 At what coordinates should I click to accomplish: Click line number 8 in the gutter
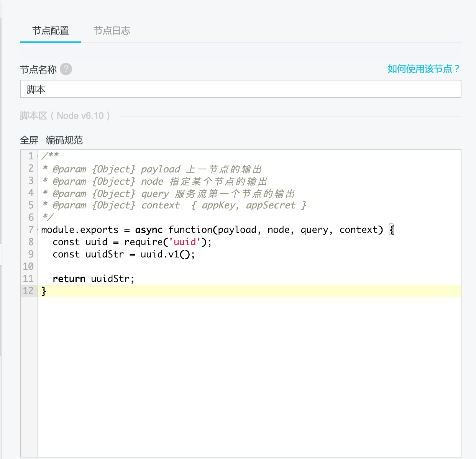(x=31, y=242)
